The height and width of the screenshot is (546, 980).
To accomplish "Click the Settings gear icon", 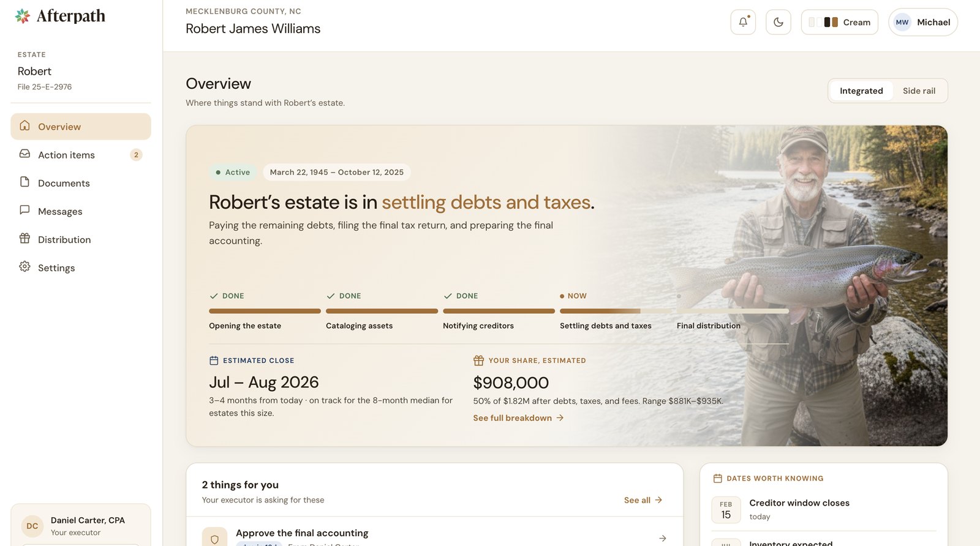I will point(24,266).
